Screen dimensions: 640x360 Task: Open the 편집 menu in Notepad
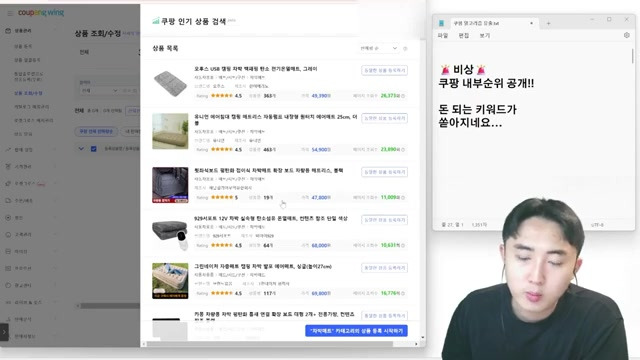coord(464,36)
